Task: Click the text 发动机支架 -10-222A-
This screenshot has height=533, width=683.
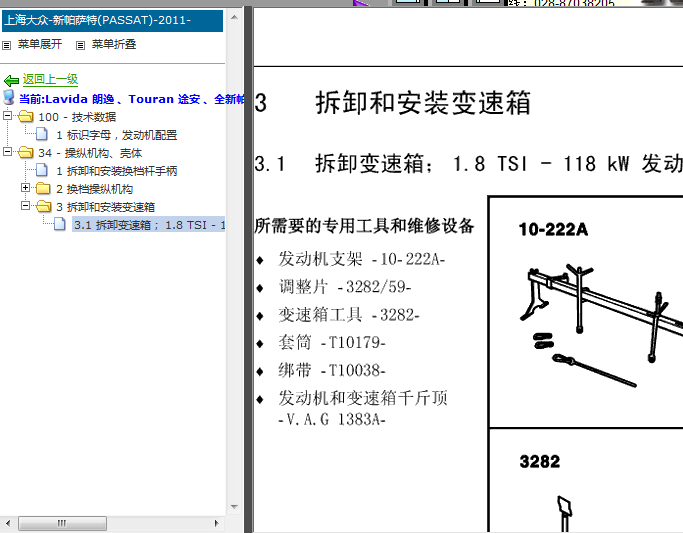Action: [x=362, y=259]
